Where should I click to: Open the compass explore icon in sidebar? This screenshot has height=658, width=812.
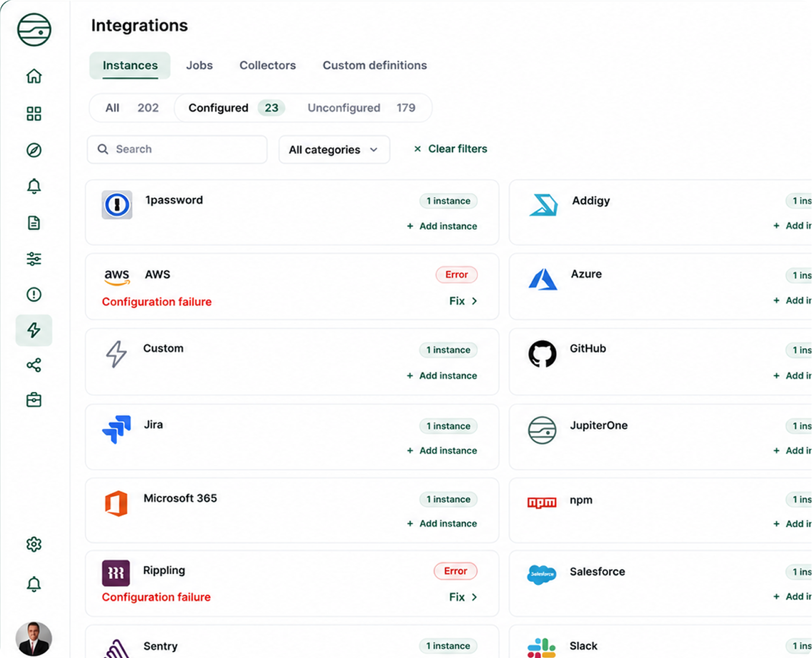[34, 150]
